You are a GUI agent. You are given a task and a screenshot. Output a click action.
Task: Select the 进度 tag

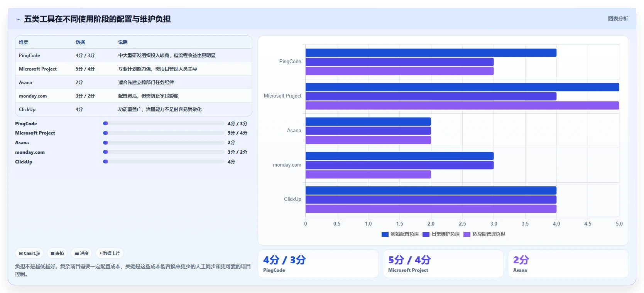[x=81, y=253]
